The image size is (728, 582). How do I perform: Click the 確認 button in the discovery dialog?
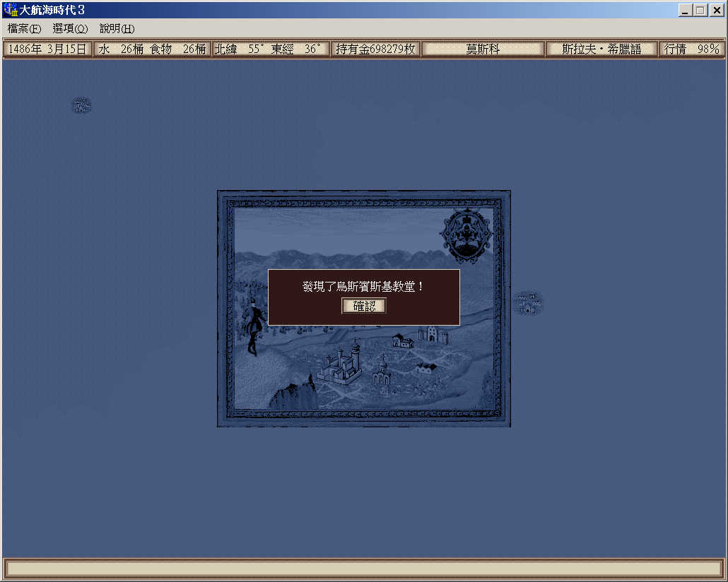364,306
